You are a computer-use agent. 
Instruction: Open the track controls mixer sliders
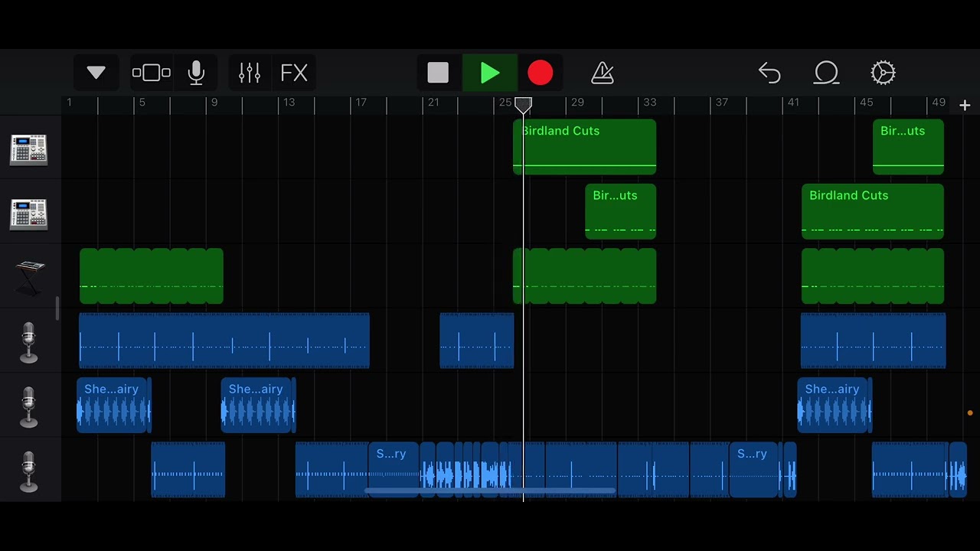250,73
